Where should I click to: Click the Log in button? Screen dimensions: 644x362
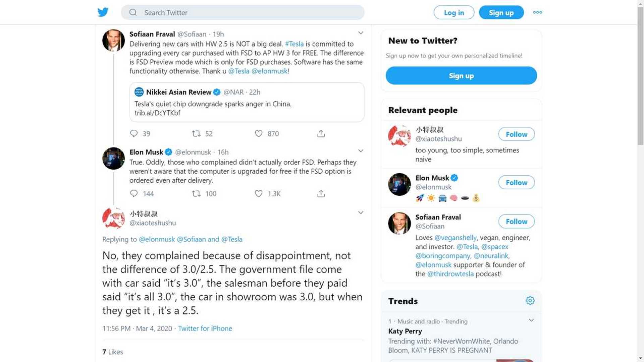454,12
